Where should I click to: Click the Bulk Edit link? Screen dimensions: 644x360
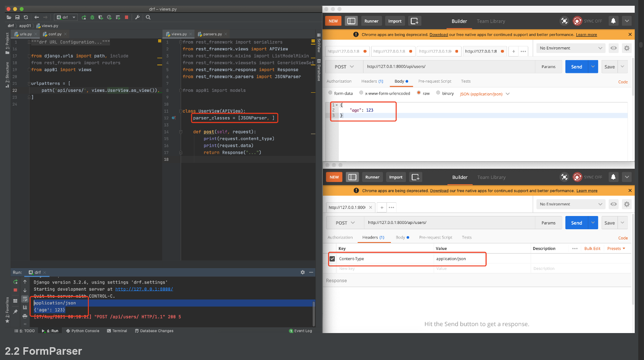pyautogui.click(x=592, y=249)
